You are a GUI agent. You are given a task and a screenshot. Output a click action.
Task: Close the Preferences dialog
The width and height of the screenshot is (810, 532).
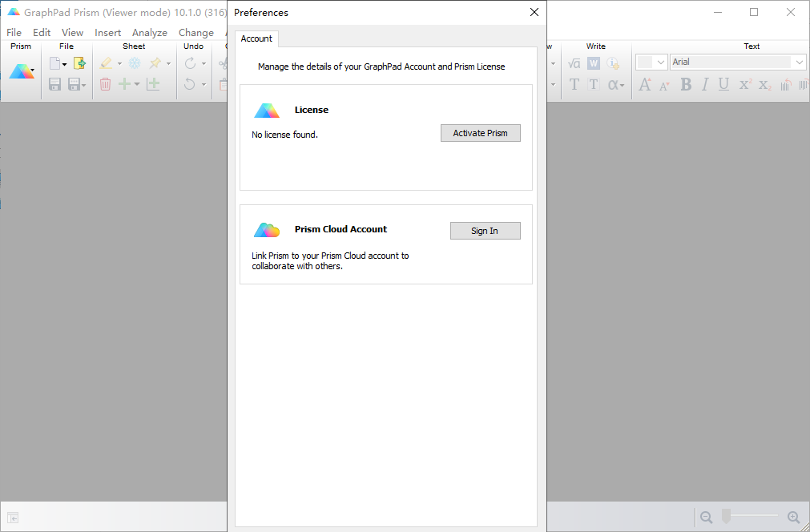click(534, 12)
